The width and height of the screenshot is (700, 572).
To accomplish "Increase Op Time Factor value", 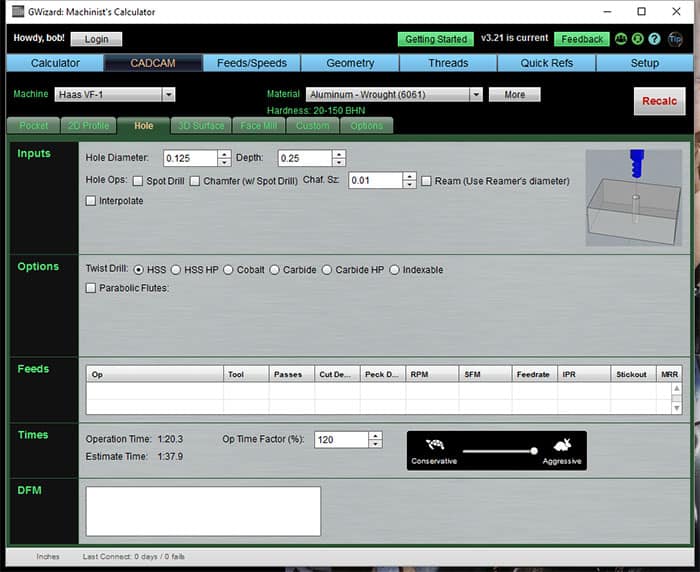I will 376,435.
